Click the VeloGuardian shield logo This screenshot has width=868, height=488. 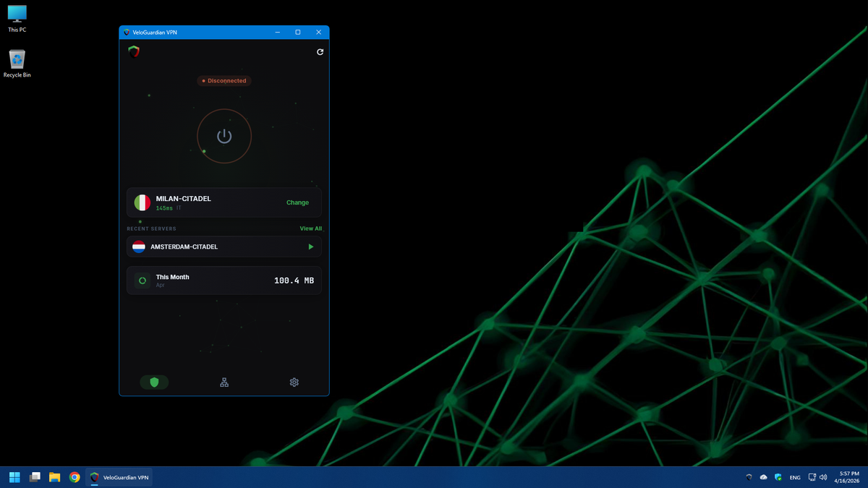(x=134, y=51)
